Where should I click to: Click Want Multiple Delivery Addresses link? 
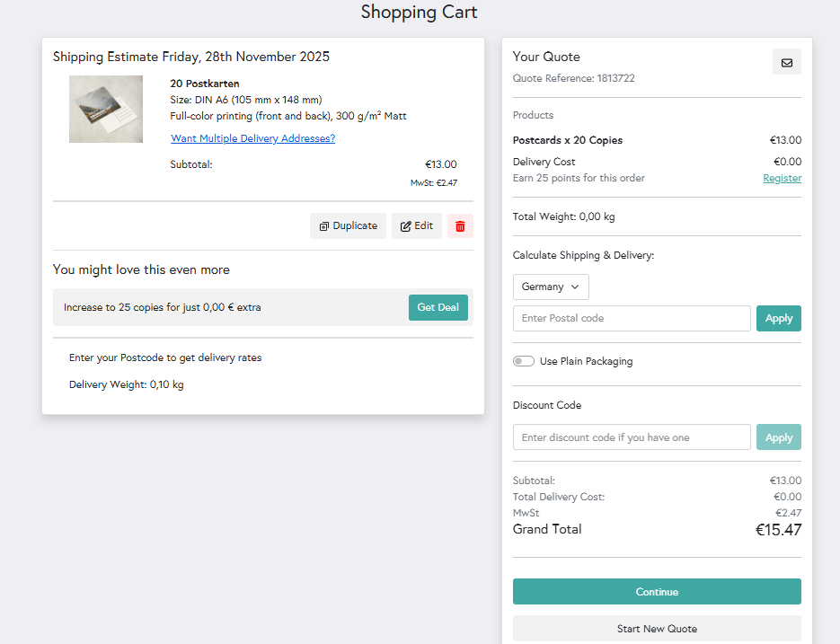pyautogui.click(x=251, y=138)
